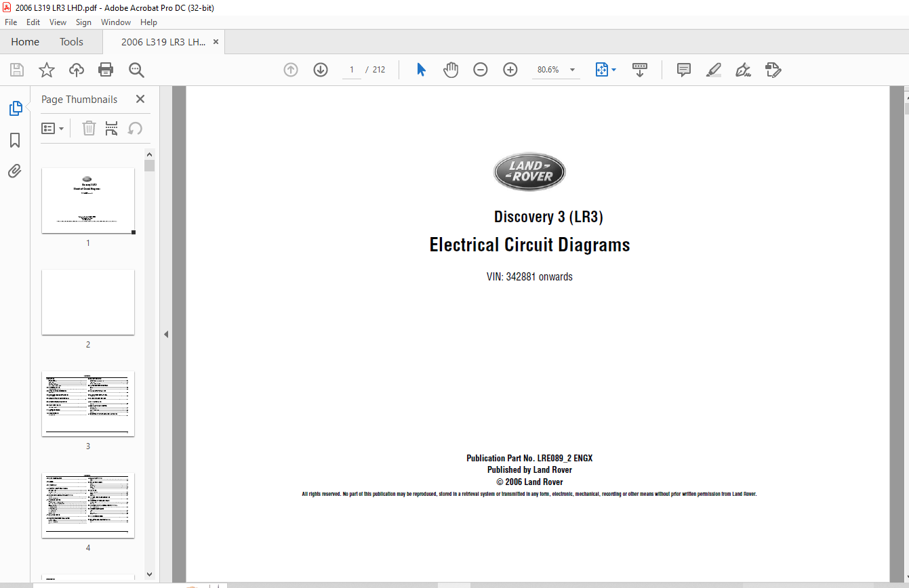Click the Zoom out minus icon

(x=481, y=70)
